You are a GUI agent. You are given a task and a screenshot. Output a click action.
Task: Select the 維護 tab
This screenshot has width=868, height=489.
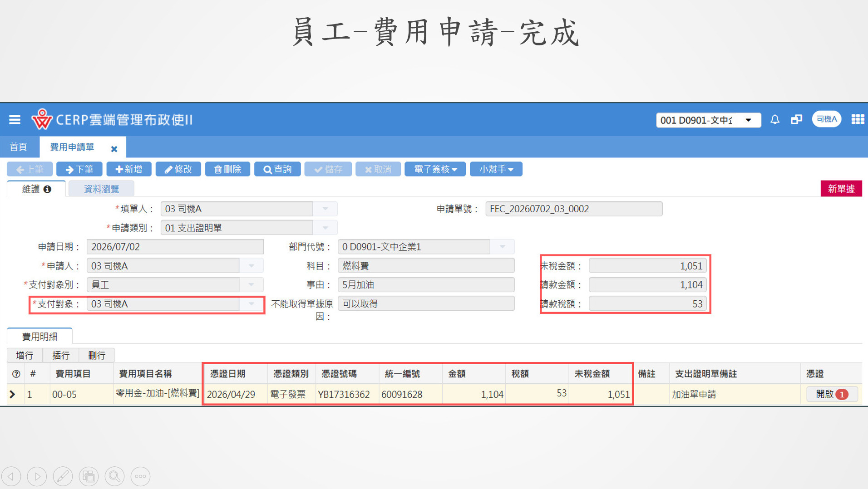36,189
